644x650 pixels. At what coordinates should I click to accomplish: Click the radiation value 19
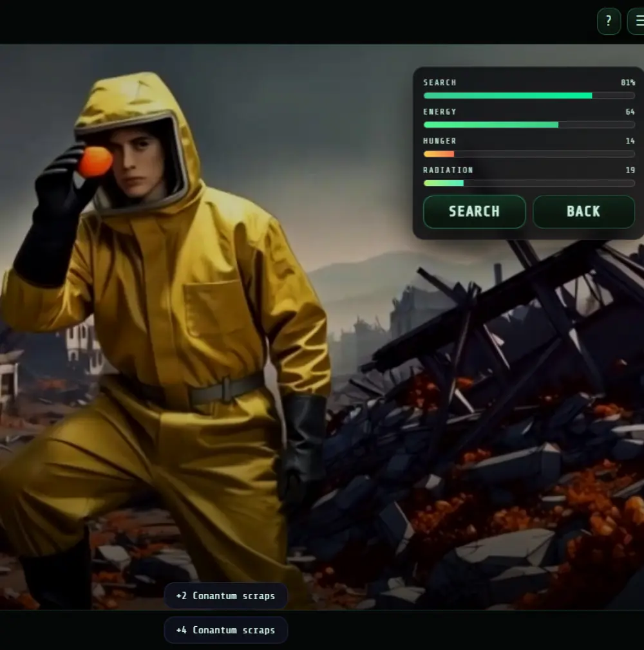(630, 170)
